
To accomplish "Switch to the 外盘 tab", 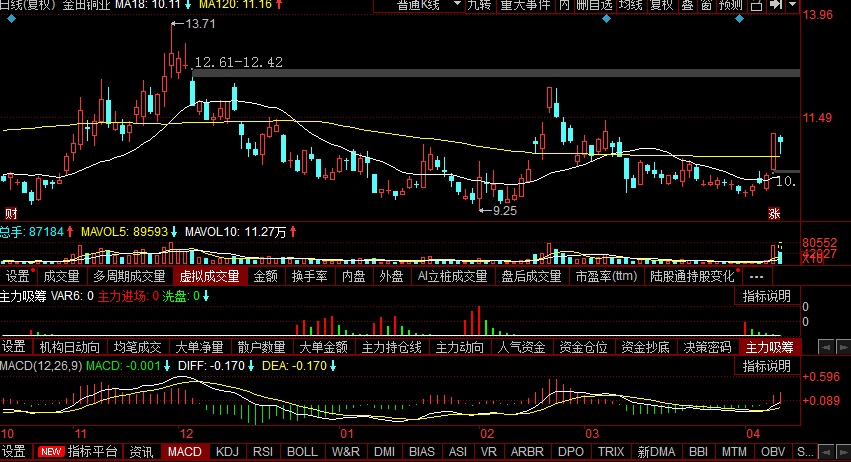I will (x=391, y=276).
